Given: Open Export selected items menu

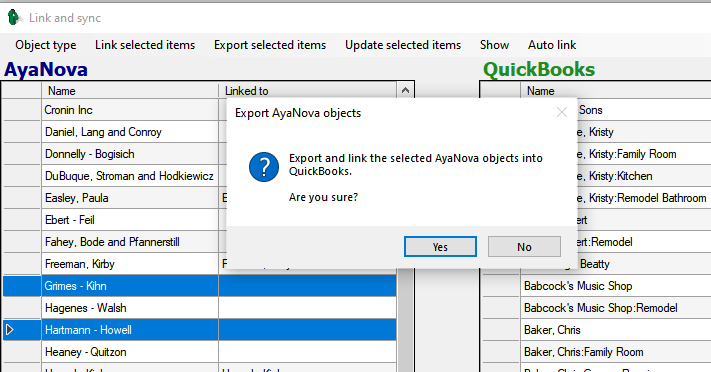Looking at the screenshot, I should point(270,45).
